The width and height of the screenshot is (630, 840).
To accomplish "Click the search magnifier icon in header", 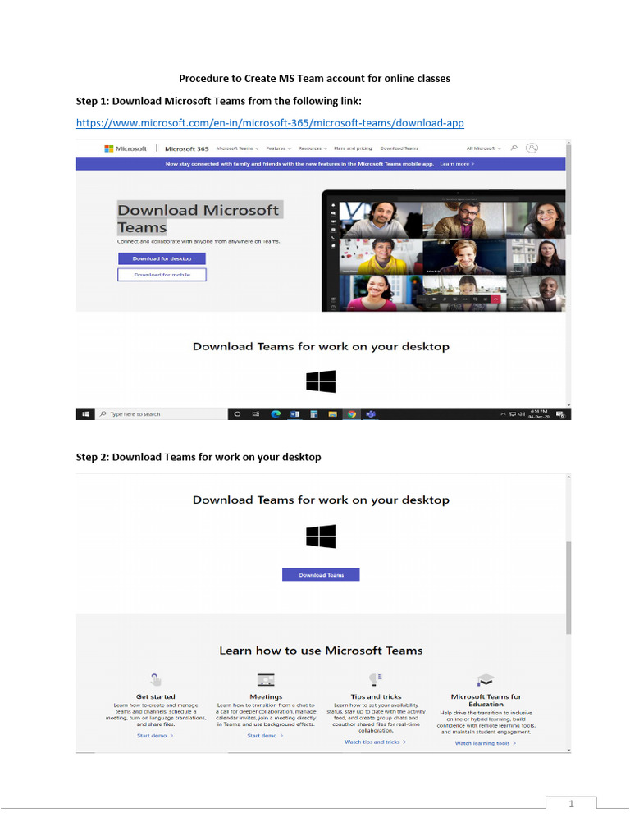I will (x=514, y=148).
